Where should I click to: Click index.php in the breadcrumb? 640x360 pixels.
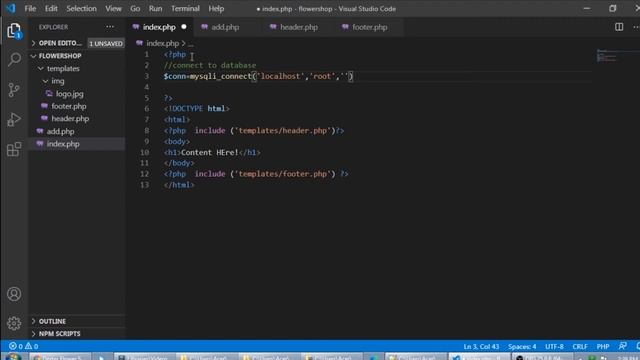pos(162,43)
